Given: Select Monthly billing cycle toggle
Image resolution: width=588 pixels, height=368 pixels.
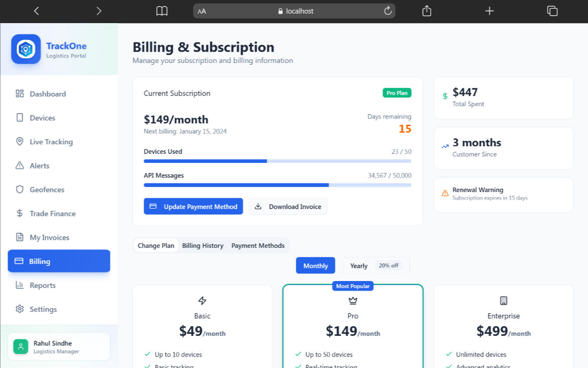Looking at the screenshot, I should click(x=315, y=265).
